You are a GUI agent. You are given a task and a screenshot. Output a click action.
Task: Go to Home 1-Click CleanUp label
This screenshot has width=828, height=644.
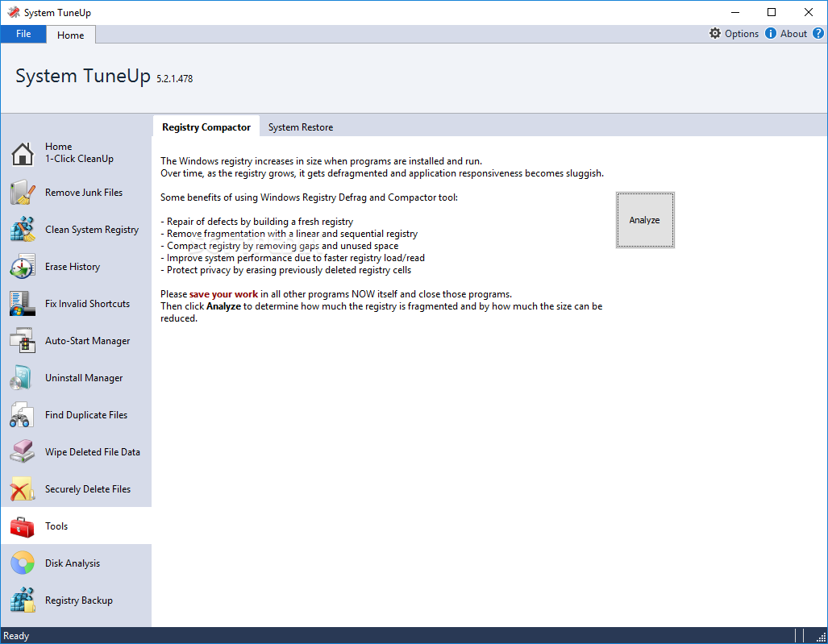[79, 152]
